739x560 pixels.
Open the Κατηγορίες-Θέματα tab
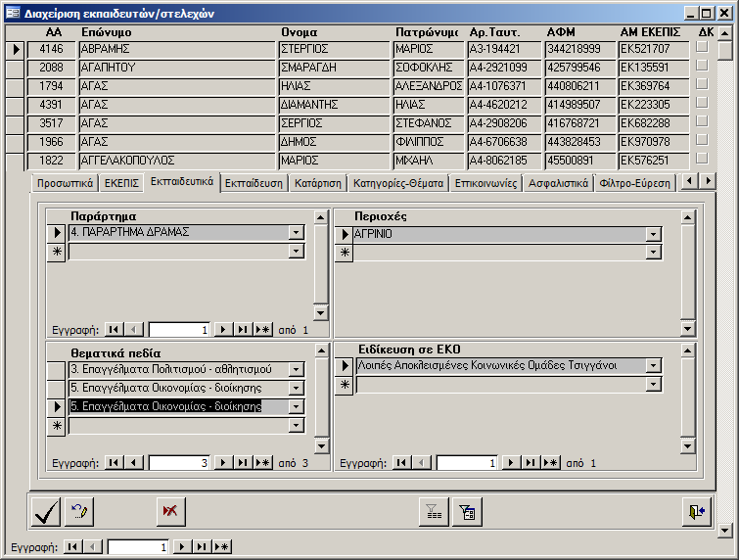(398, 183)
